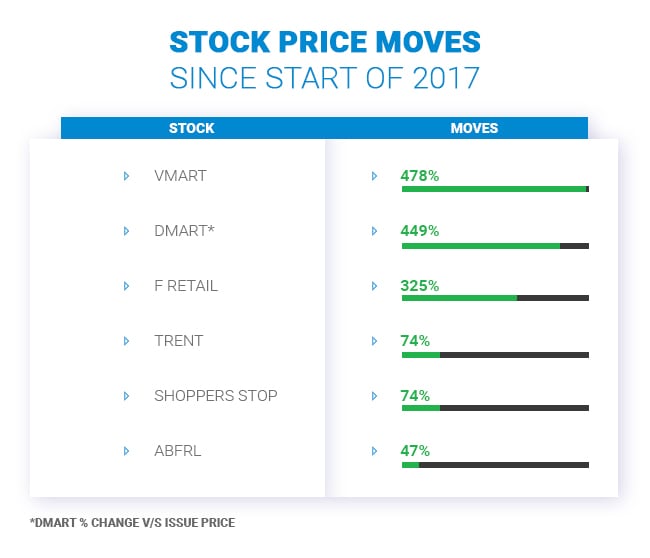Screen dimensions: 650x558
Task: Click the arrow next to 47% value
Action: pos(374,451)
